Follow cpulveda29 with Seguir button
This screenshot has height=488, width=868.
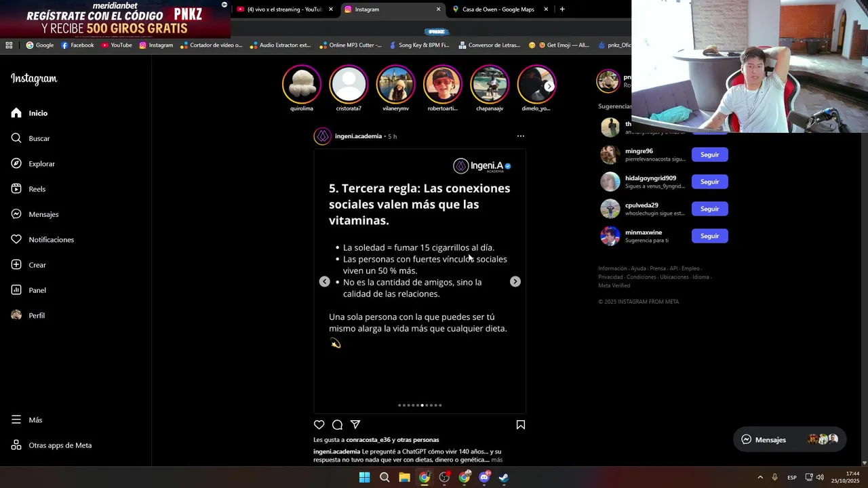click(709, 209)
